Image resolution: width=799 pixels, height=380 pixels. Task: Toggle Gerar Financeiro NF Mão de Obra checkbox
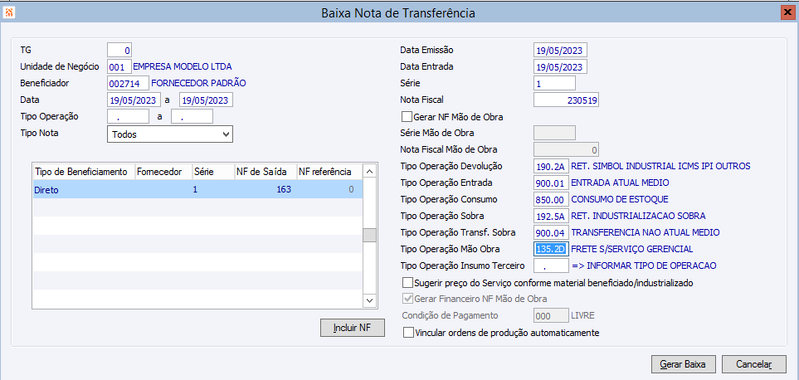(x=407, y=298)
